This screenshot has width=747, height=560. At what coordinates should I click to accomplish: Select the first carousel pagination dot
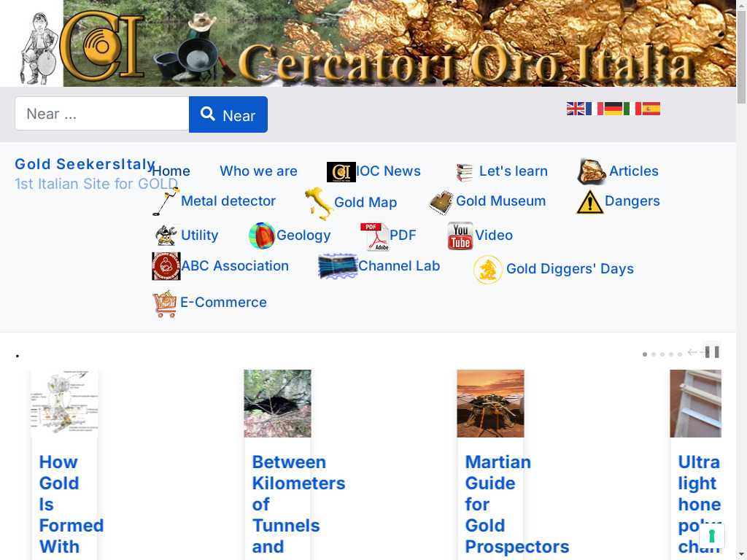pyautogui.click(x=645, y=354)
